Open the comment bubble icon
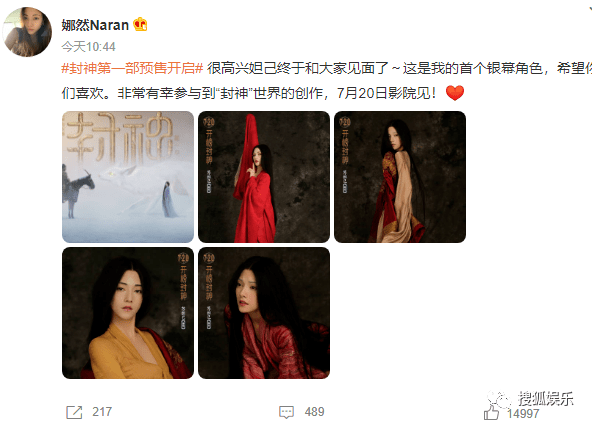This screenshot has height=425, width=592. tap(286, 412)
